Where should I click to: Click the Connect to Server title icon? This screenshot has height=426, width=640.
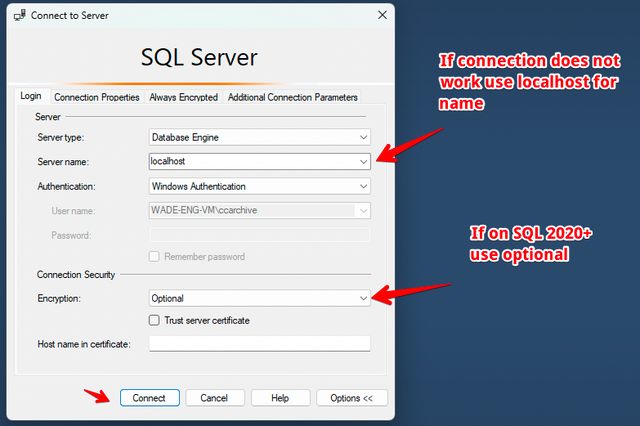[20, 16]
